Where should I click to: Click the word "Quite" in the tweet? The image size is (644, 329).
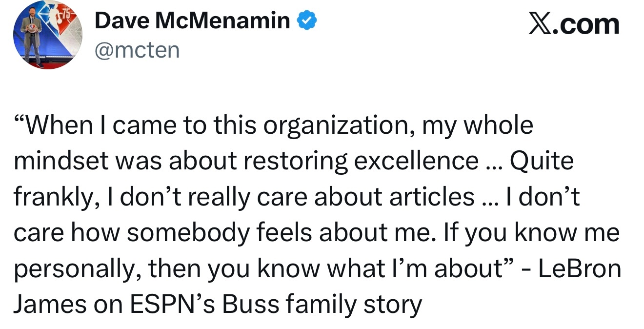point(542,162)
